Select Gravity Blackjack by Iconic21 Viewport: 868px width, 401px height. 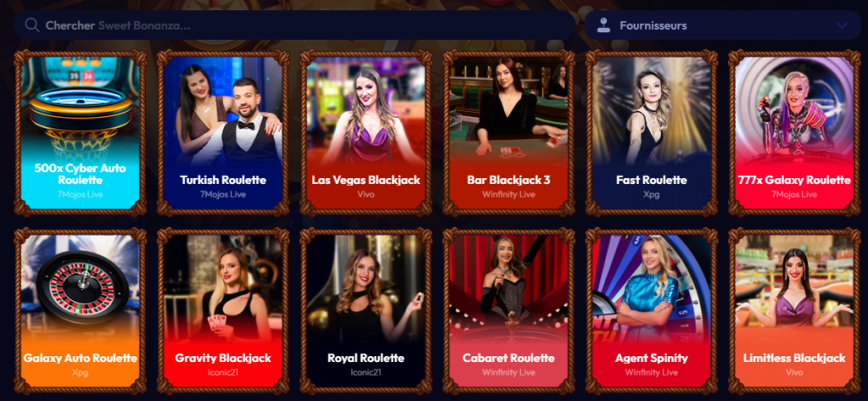[223, 311]
